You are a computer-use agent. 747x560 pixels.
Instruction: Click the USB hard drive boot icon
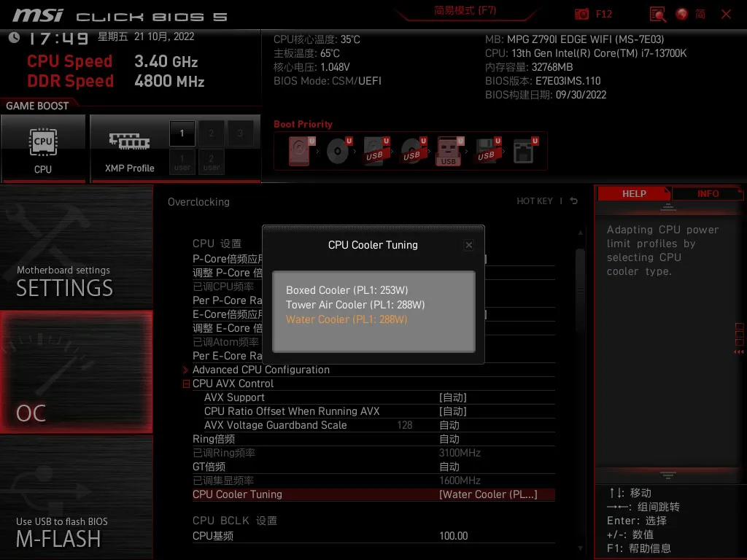click(376, 151)
